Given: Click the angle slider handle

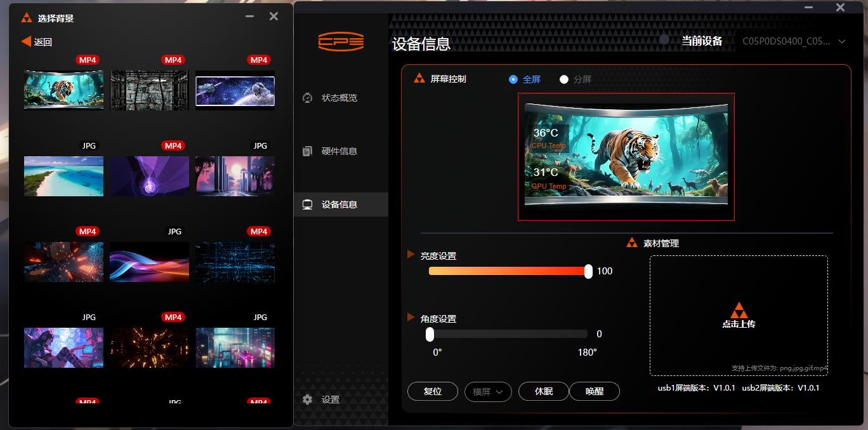Looking at the screenshot, I should click(430, 334).
